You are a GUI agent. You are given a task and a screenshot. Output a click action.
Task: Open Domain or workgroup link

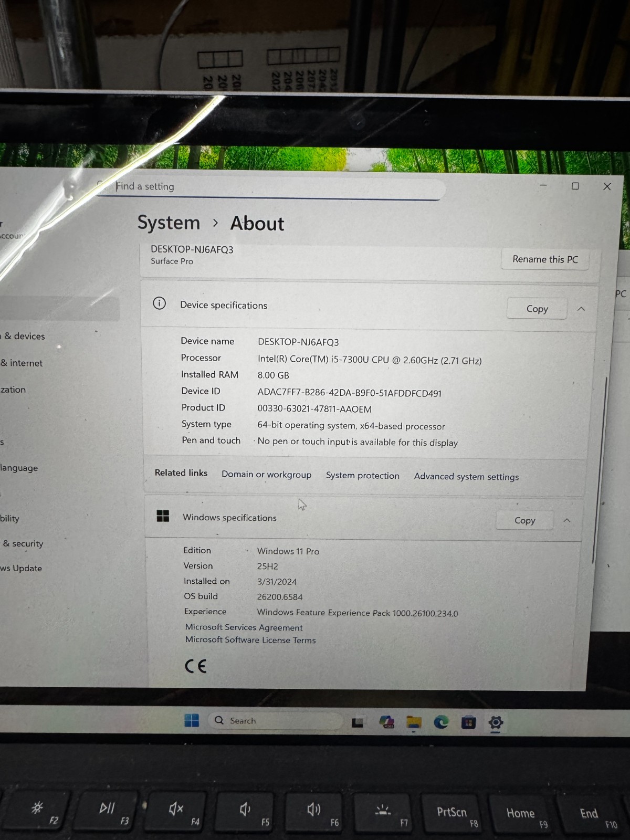click(x=266, y=474)
